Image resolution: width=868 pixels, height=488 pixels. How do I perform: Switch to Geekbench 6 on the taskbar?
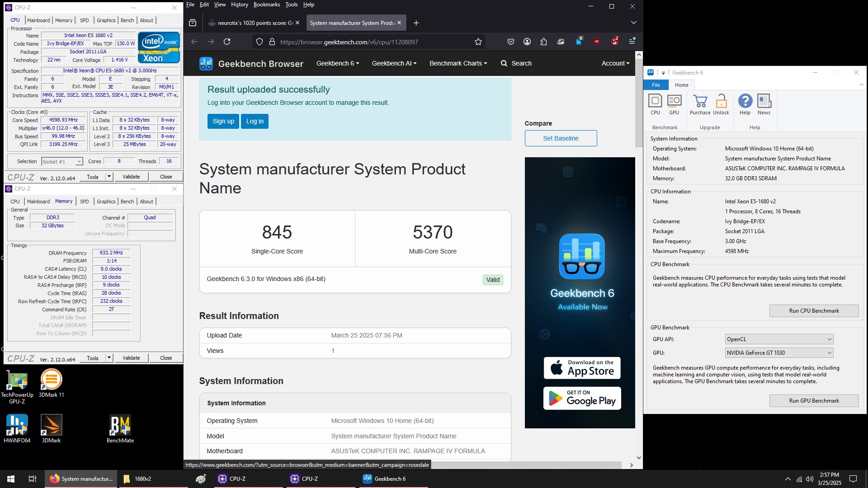pos(393,479)
